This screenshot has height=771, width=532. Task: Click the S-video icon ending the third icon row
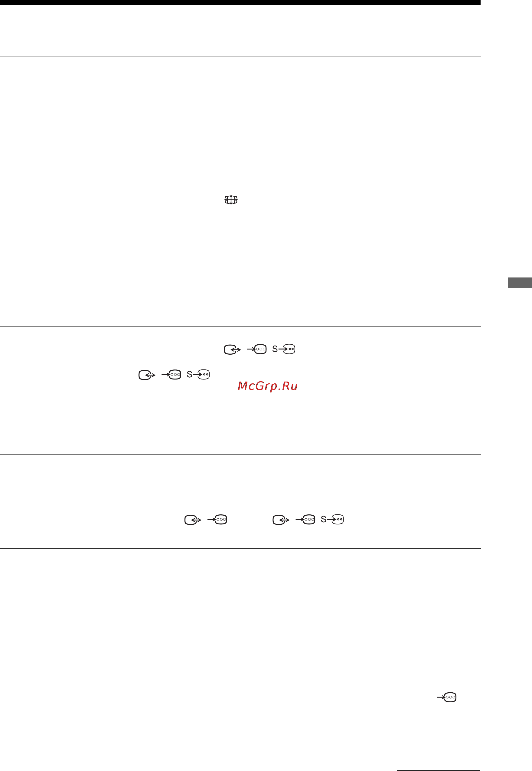click(332, 519)
